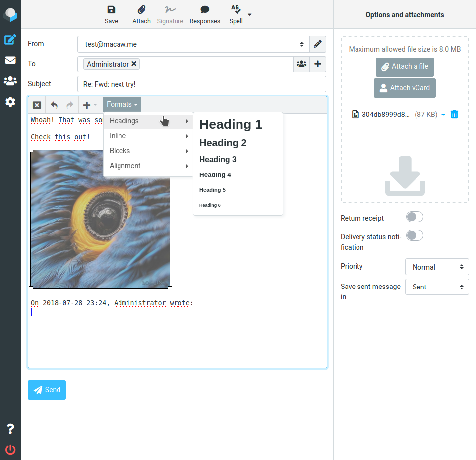The width and height of the screenshot is (476, 460).
Task: Select Heading 2 from the menu
Action: point(223,143)
